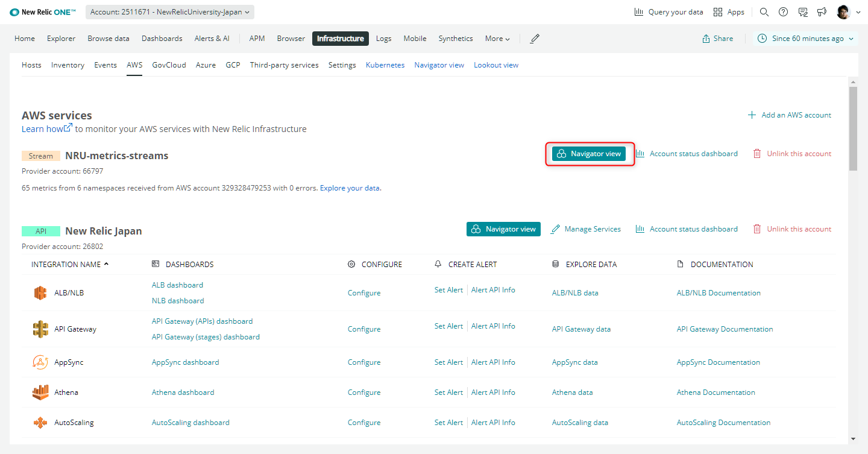This screenshot has height=454, width=868.
Task: Click Configure for AppSync
Action: (x=364, y=362)
